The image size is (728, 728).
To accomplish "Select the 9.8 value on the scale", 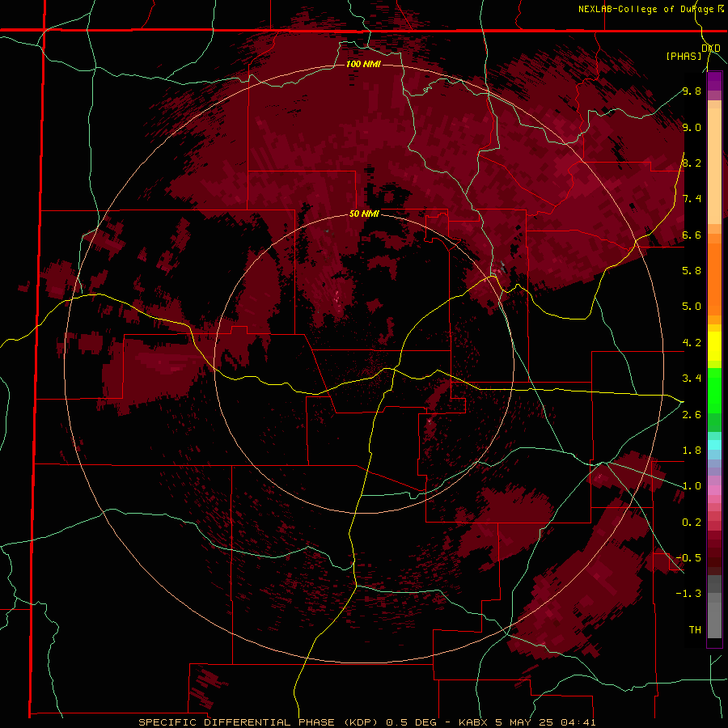I will [692, 91].
